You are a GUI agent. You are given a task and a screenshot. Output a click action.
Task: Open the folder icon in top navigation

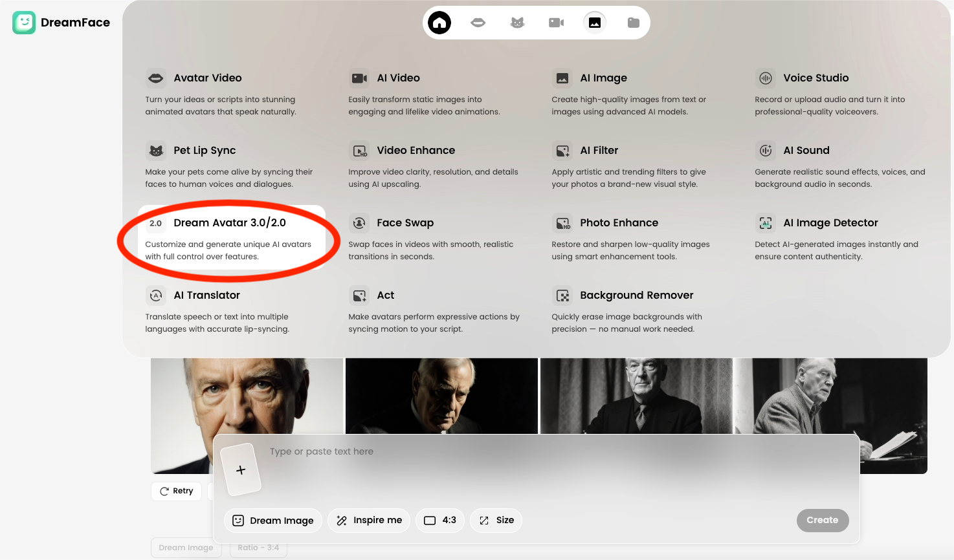(634, 23)
